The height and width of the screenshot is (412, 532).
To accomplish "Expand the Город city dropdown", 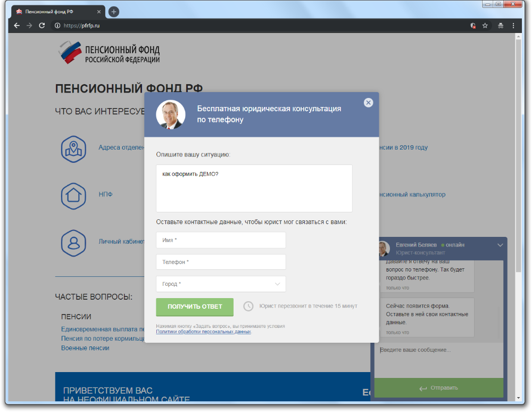I will point(221,284).
